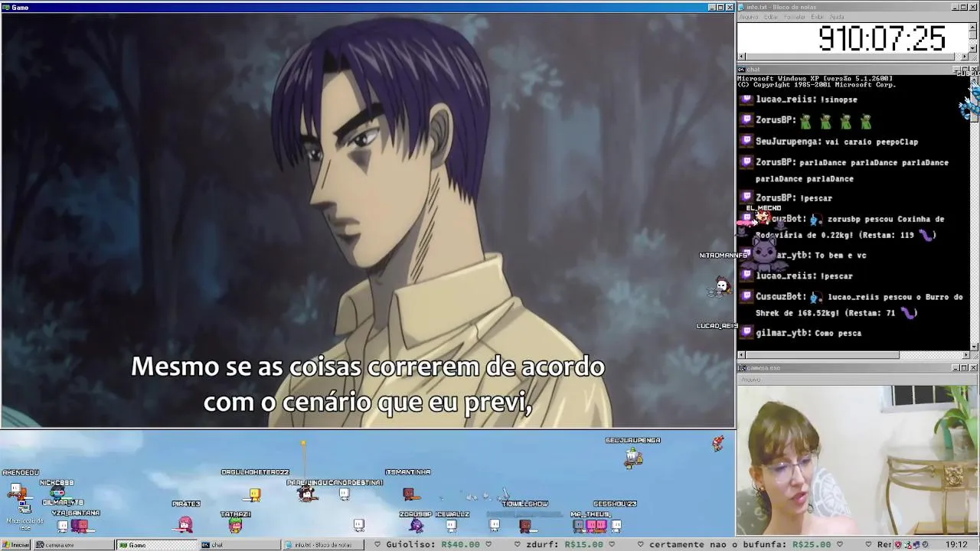
Task: Click the NICKC898 avatar with glasses
Action: click(58, 492)
